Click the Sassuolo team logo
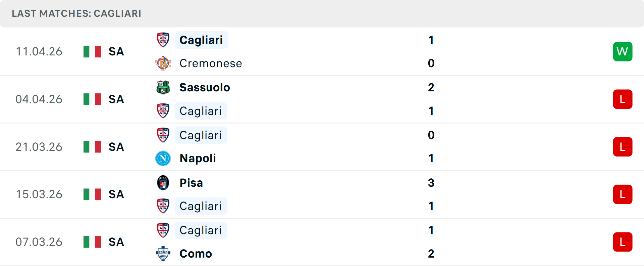Viewport: 644px width, 266px height. coord(163,87)
